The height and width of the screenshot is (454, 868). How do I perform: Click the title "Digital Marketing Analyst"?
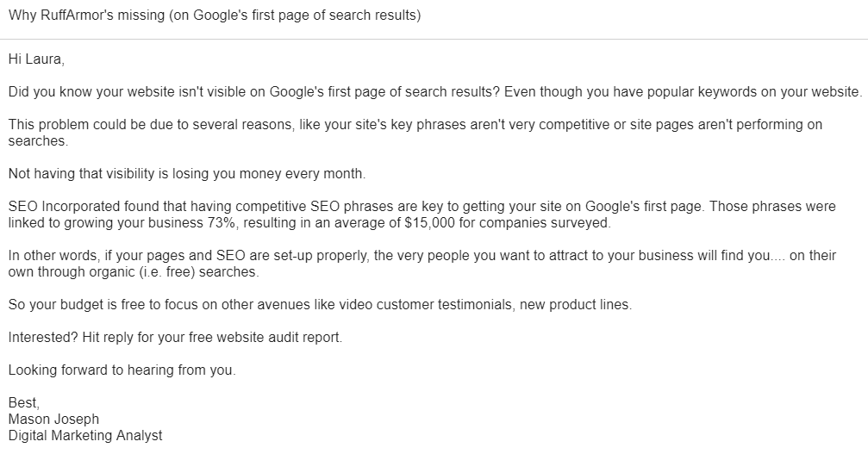point(84,436)
